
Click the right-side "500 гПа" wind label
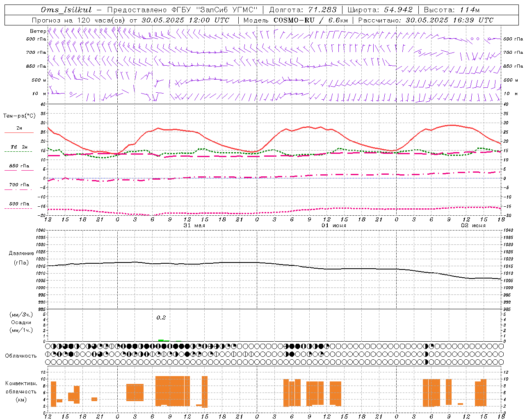[513, 39]
